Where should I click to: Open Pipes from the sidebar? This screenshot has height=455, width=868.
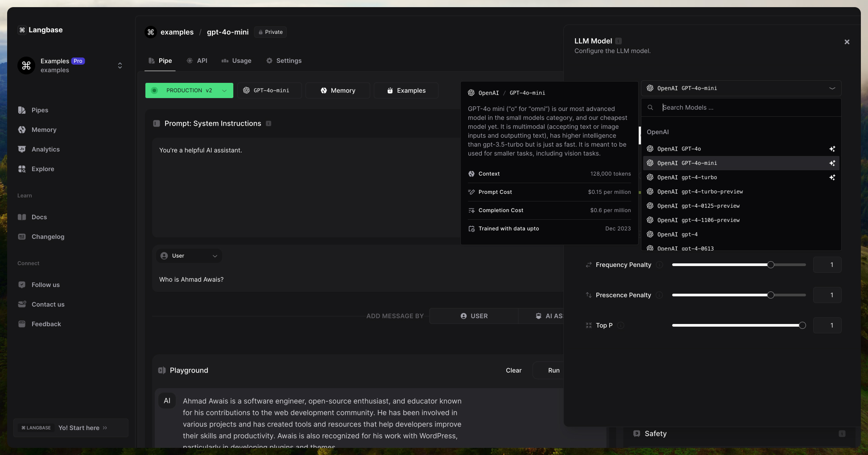(39, 110)
